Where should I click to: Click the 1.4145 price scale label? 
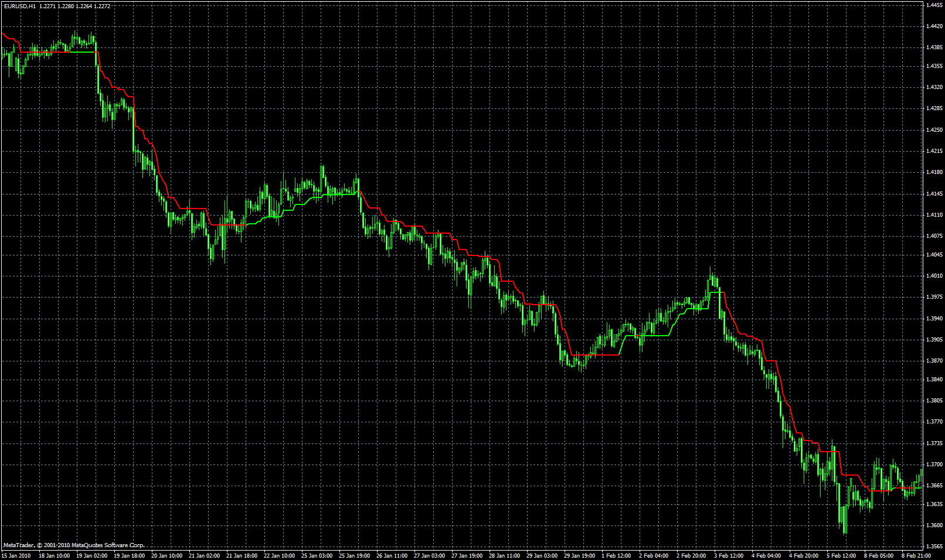934,194
